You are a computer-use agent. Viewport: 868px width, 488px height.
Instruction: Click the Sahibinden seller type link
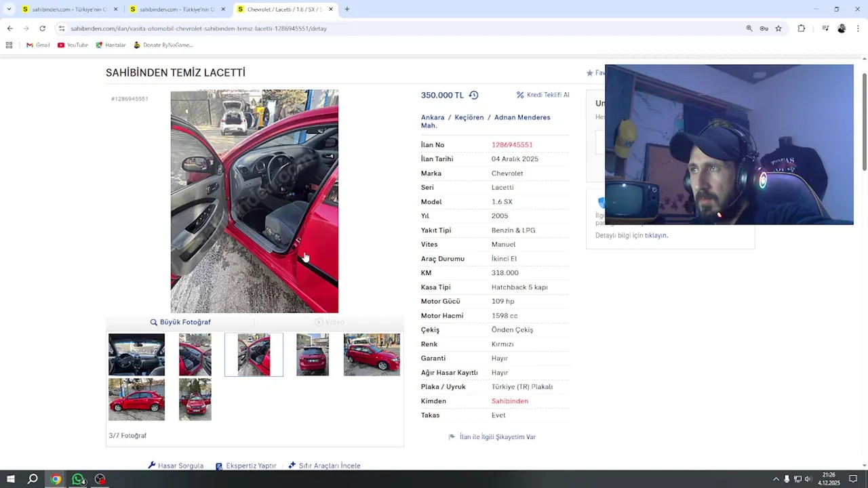click(510, 401)
